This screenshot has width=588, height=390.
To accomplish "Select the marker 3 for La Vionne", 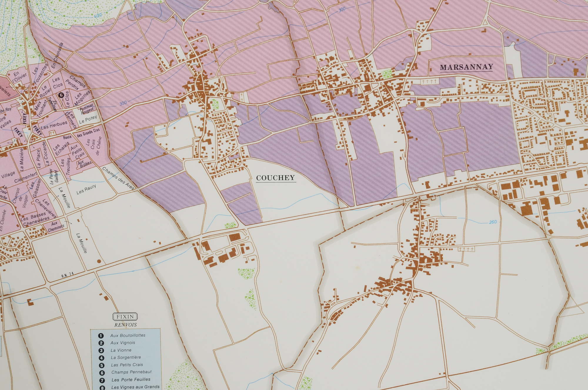I will pyautogui.click(x=101, y=351).
